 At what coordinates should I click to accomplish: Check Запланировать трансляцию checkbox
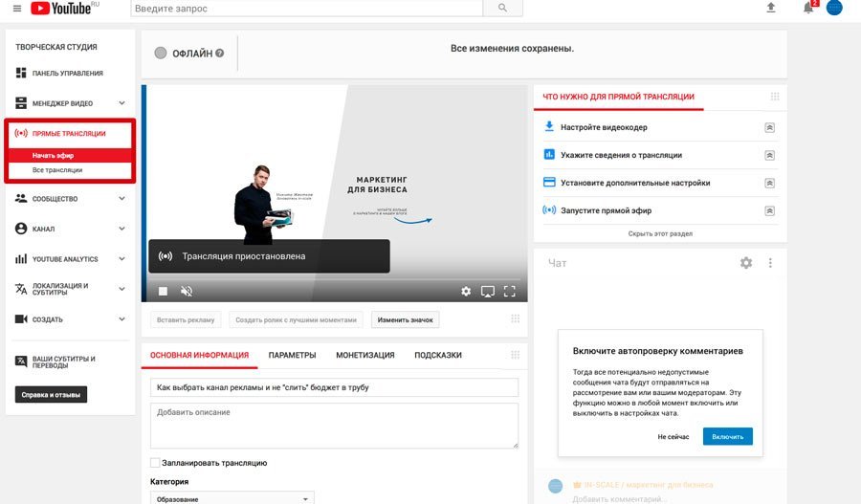click(x=155, y=463)
